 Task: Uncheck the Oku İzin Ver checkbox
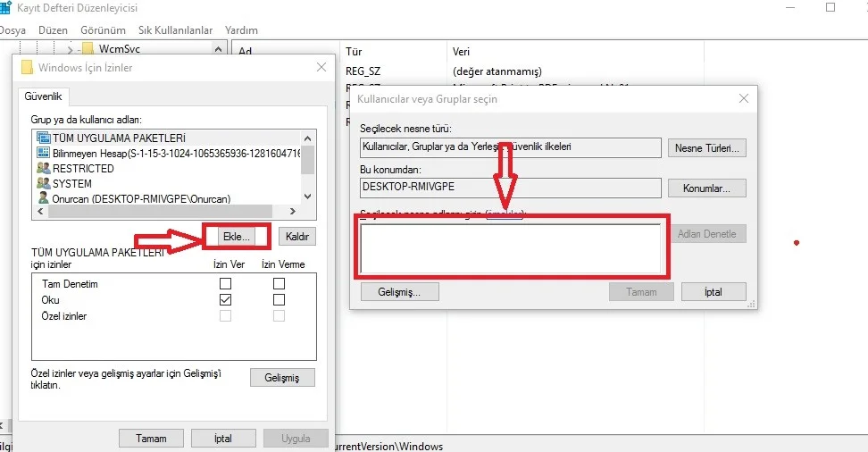[x=225, y=300]
